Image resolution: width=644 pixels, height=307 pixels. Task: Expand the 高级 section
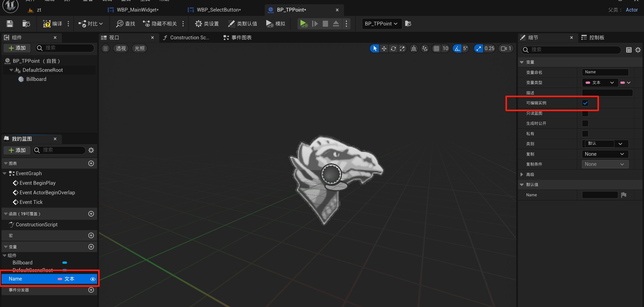point(522,174)
